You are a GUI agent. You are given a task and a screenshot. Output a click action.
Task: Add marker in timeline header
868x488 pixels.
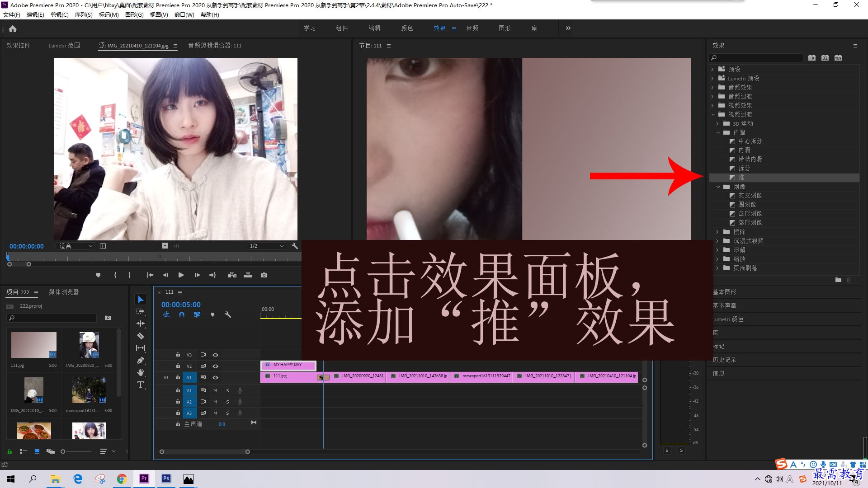[x=212, y=314]
